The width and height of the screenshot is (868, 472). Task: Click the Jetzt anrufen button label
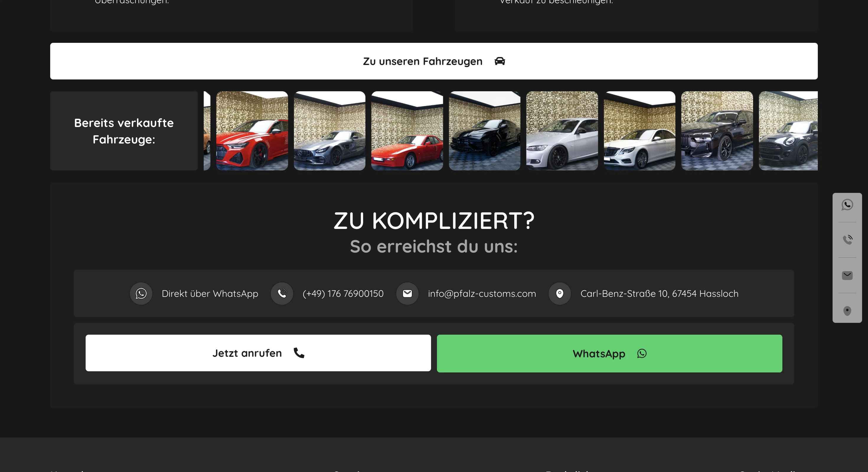(x=247, y=353)
